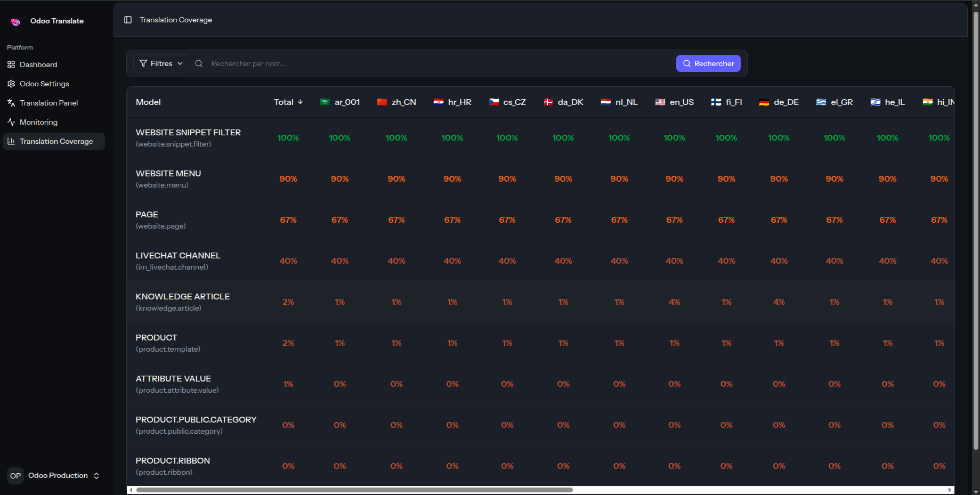
Task: Click the Model column header
Action: click(x=148, y=102)
